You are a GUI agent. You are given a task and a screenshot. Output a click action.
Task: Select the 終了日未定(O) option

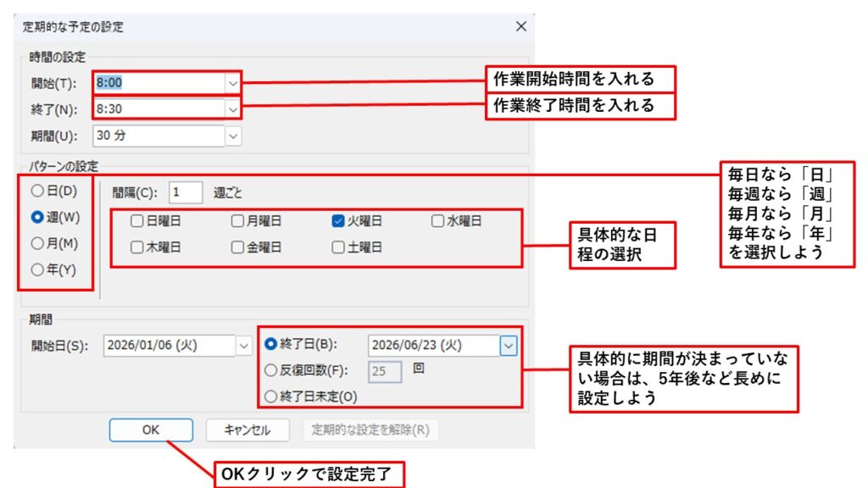(x=271, y=396)
